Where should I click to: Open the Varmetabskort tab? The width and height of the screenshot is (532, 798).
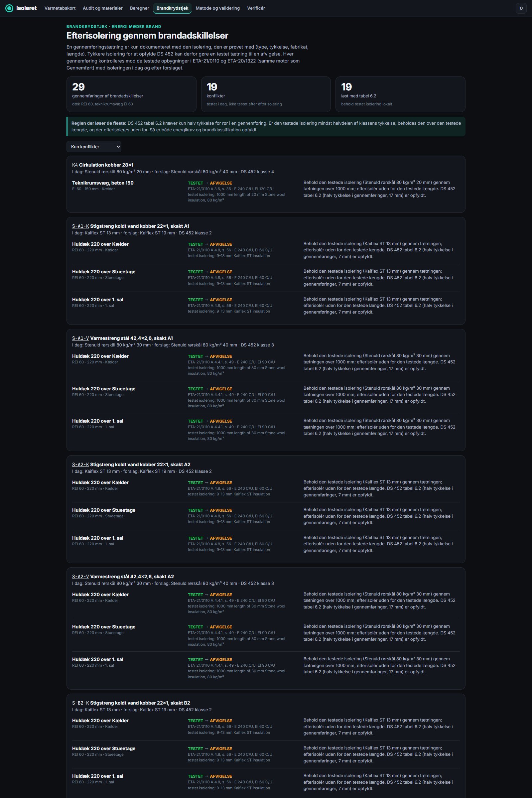coord(60,8)
